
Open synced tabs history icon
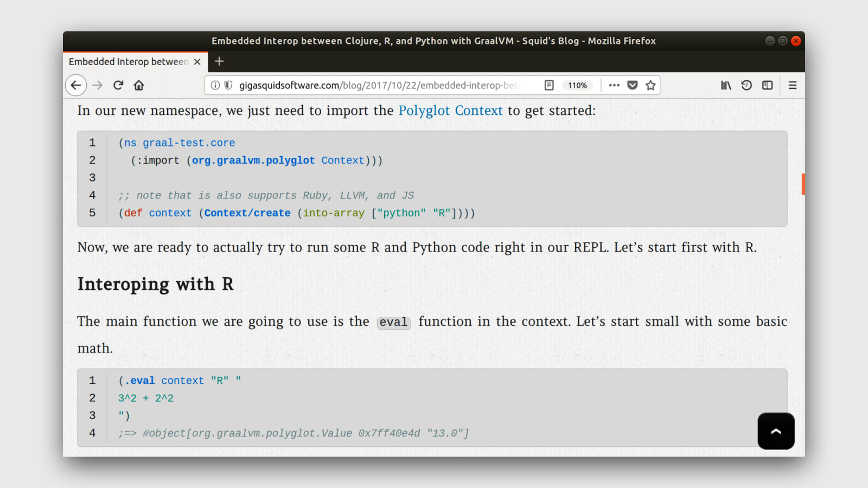(x=746, y=85)
